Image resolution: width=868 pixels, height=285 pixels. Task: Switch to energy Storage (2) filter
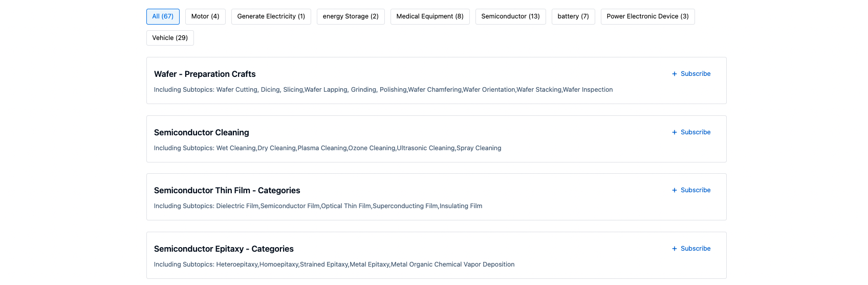[351, 16]
